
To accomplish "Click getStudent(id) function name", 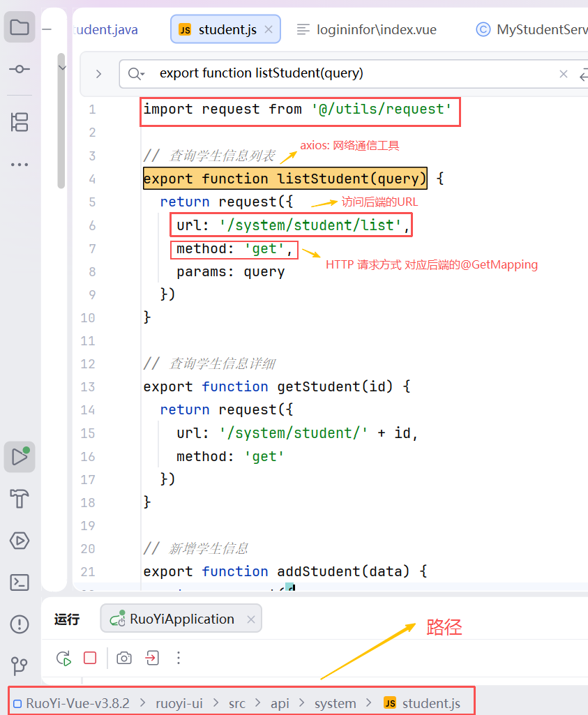I will [x=335, y=386].
